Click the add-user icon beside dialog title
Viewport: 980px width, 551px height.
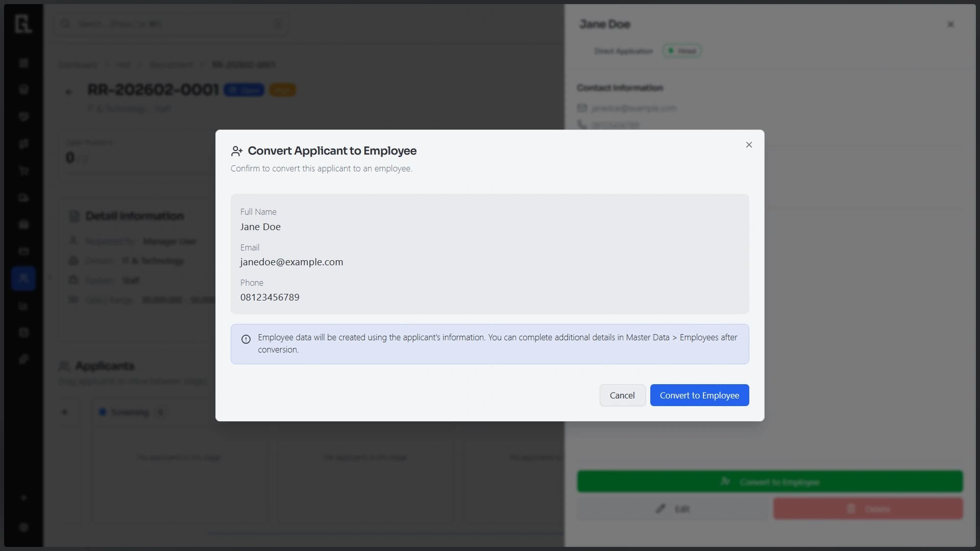(237, 151)
